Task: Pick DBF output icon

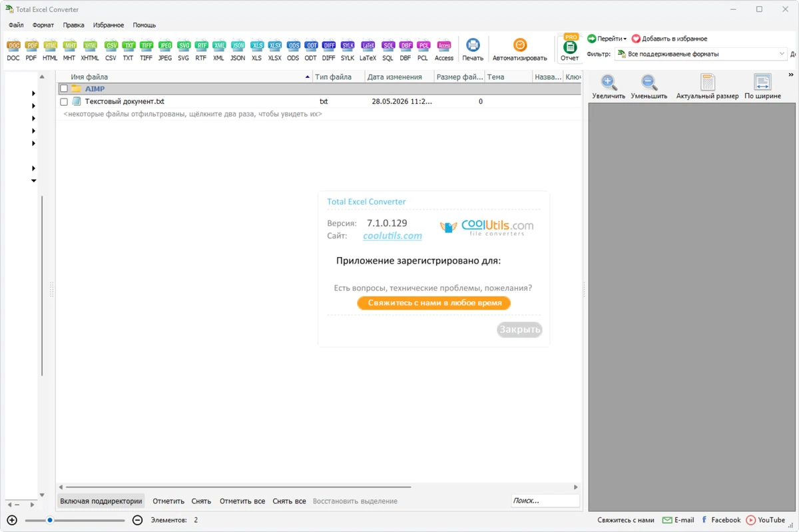Action: (405, 50)
